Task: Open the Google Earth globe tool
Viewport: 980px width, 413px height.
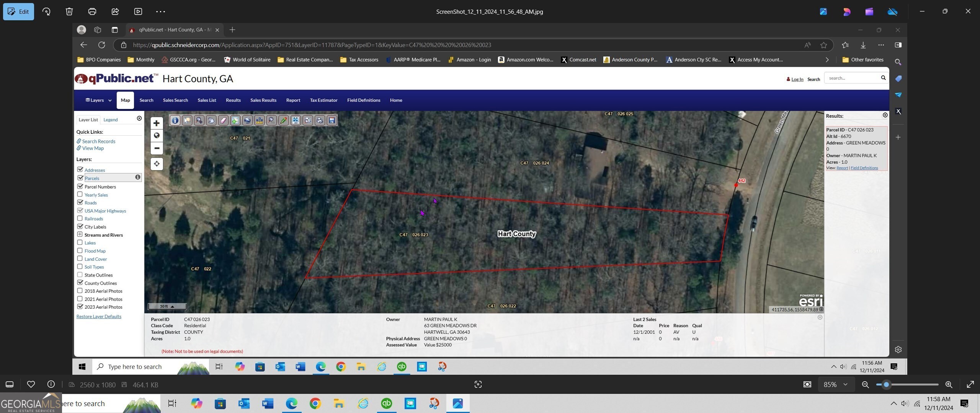Action: tap(247, 120)
